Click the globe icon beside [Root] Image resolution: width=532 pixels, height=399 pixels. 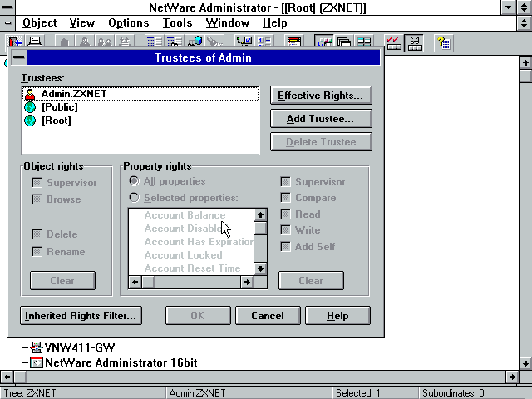point(30,121)
